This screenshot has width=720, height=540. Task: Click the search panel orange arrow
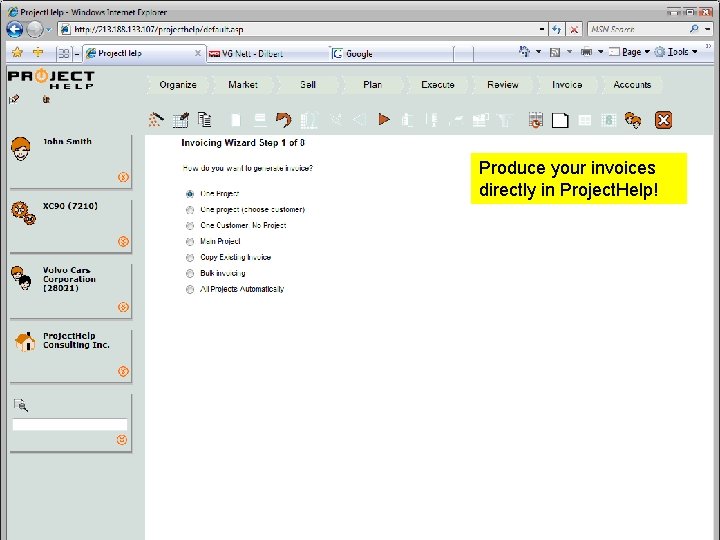[122, 439]
